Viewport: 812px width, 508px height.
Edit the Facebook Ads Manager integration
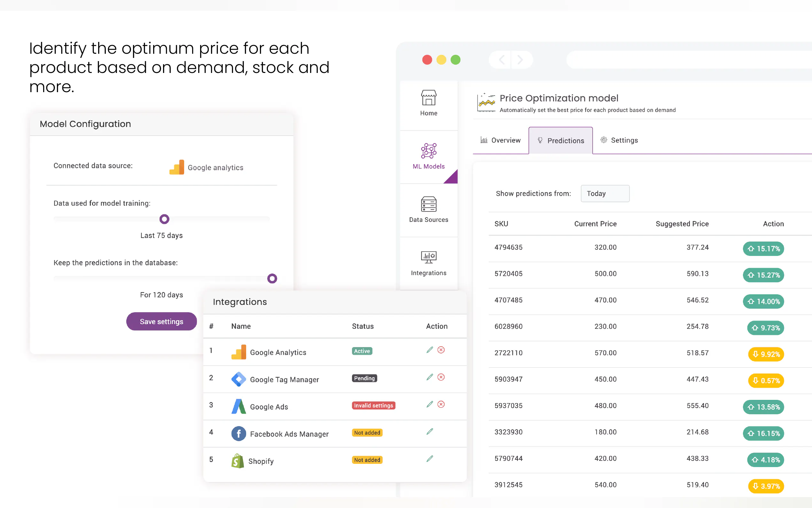click(x=429, y=432)
